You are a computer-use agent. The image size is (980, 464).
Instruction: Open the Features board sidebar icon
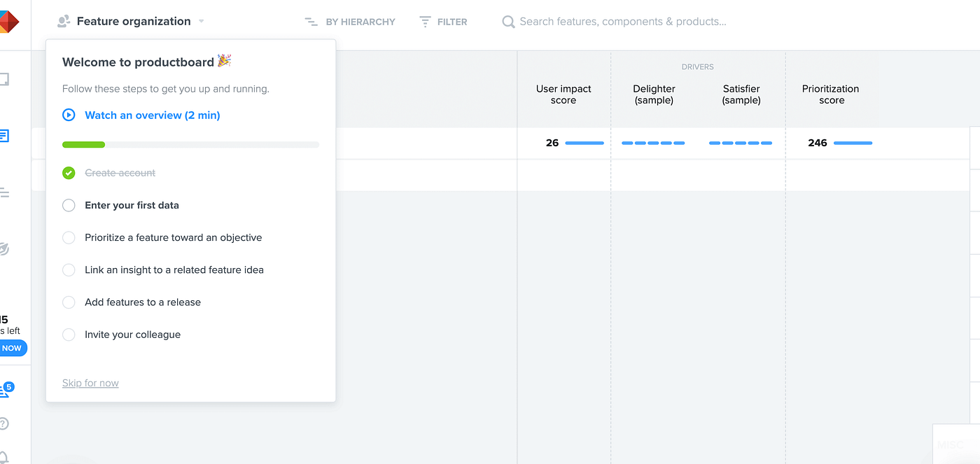tap(4, 136)
